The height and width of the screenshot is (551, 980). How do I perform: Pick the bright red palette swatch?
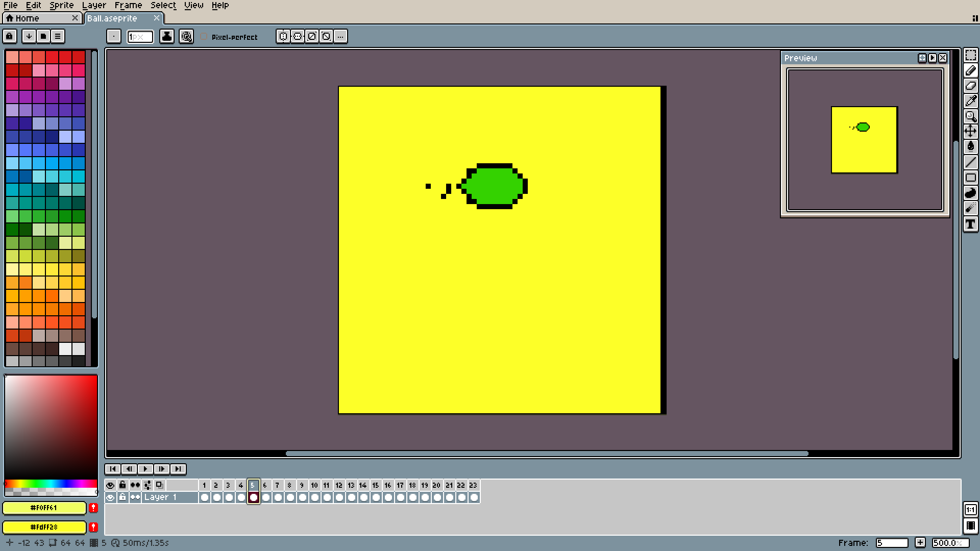pos(52,57)
